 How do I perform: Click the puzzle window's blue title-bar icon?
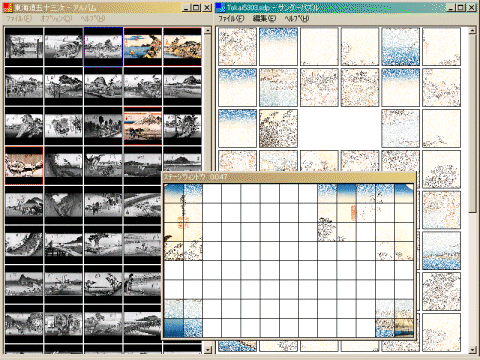coord(220,7)
